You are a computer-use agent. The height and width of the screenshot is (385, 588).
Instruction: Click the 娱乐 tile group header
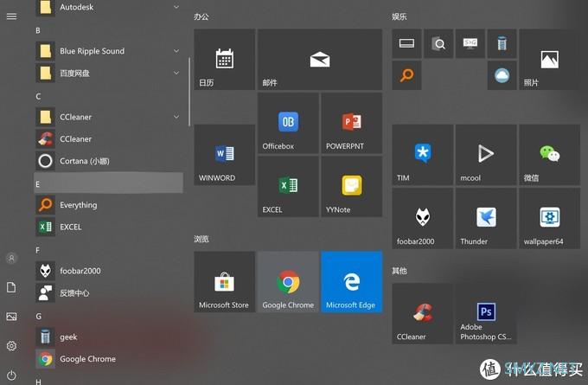coord(399,16)
